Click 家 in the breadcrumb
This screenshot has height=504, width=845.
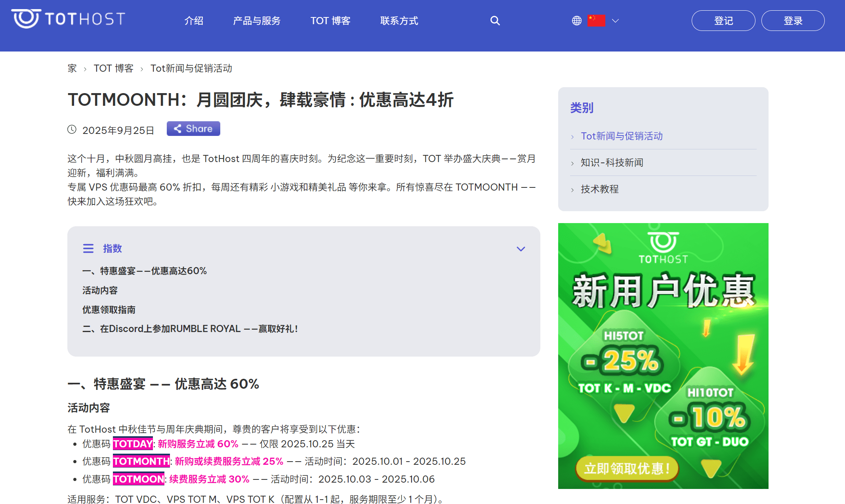tap(72, 68)
